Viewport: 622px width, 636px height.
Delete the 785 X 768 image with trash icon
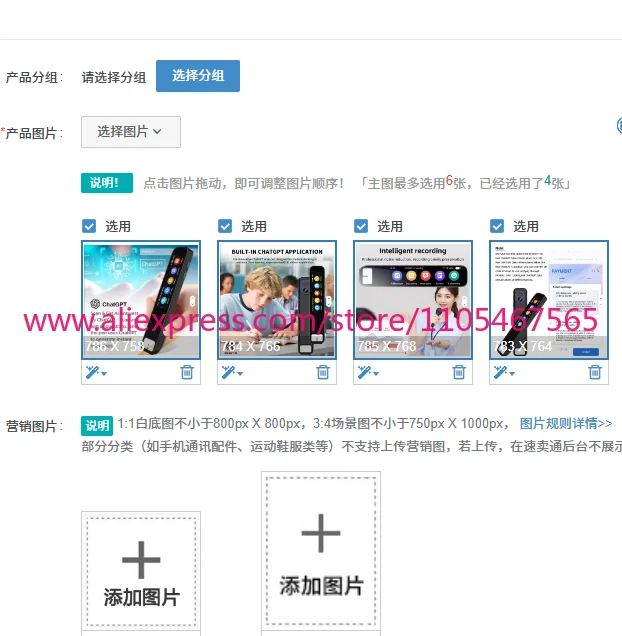coord(459,372)
